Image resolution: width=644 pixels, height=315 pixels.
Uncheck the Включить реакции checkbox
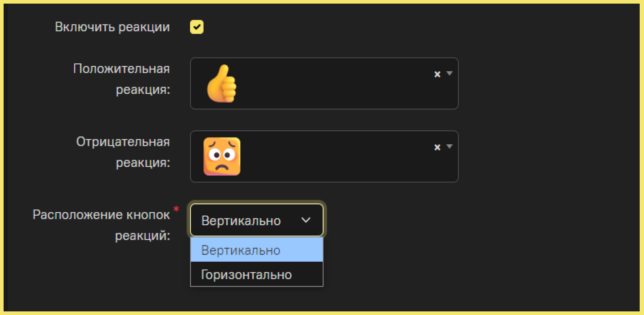point(196,27)
